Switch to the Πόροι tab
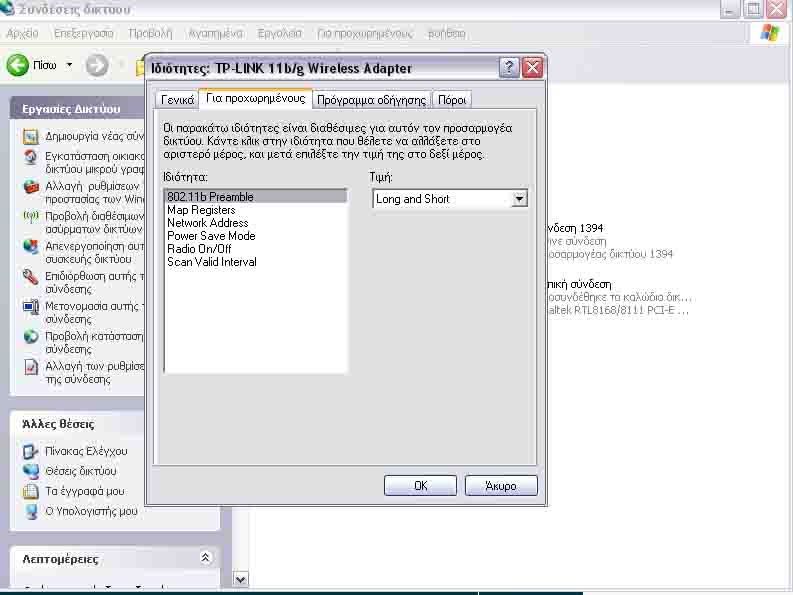793x595 pixels. [452, 100]
